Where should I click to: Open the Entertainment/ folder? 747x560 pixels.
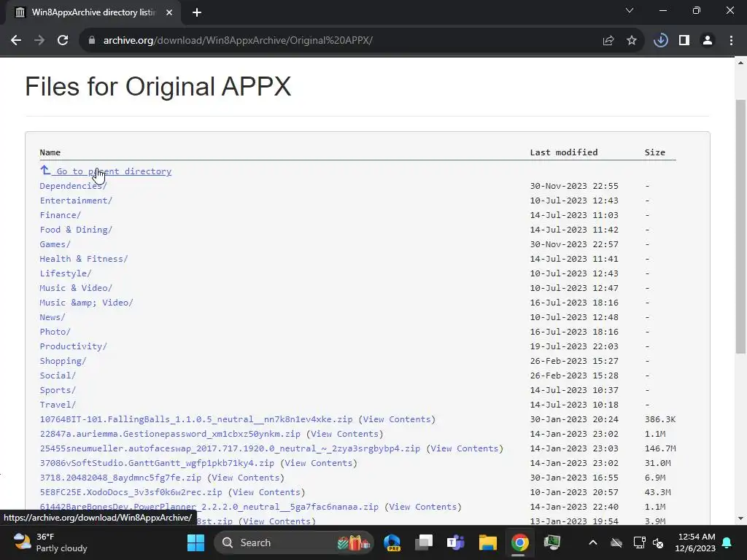[x=76, y=201]
